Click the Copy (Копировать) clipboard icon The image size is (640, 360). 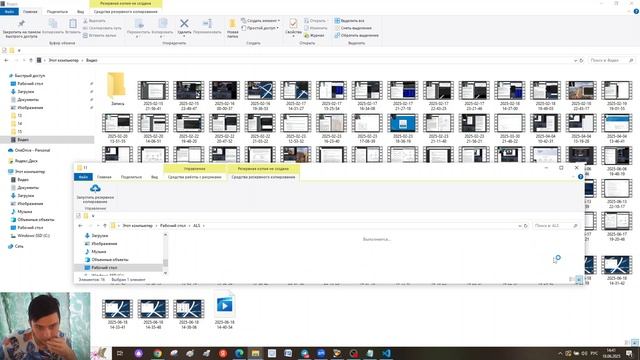pos(53,24)
